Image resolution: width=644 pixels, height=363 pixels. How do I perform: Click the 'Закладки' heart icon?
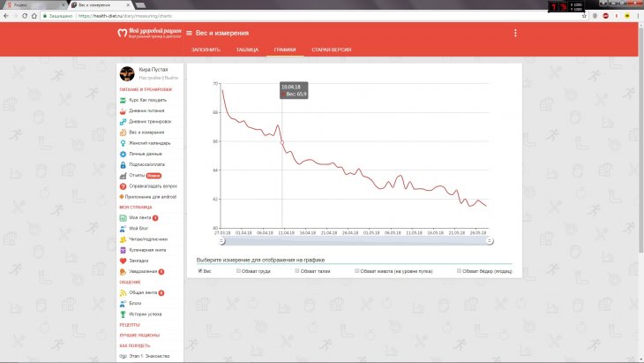(x=123, y=261)
